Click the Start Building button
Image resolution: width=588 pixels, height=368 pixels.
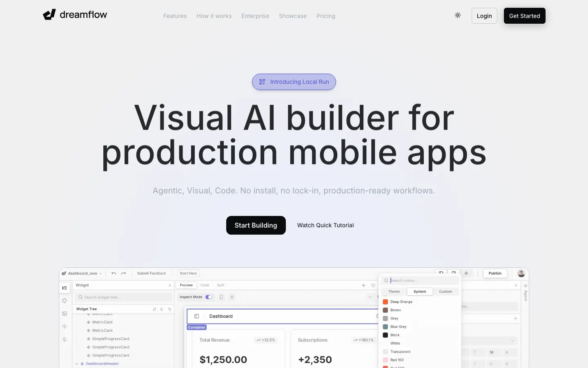pos(256,225)
